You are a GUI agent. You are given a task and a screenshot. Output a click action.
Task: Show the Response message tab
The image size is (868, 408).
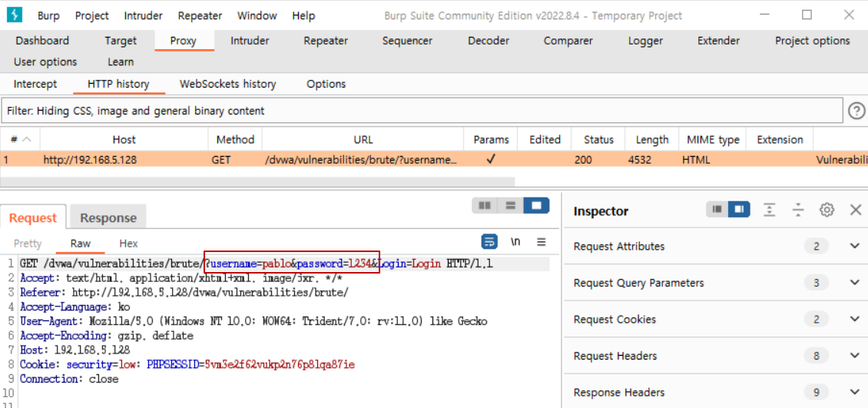click(x=108, y=217)
